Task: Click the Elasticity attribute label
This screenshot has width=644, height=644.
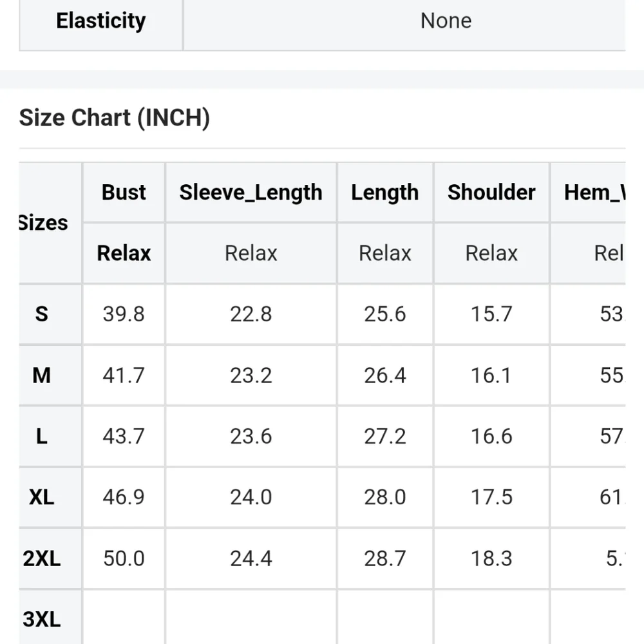Action: [101, 21]
